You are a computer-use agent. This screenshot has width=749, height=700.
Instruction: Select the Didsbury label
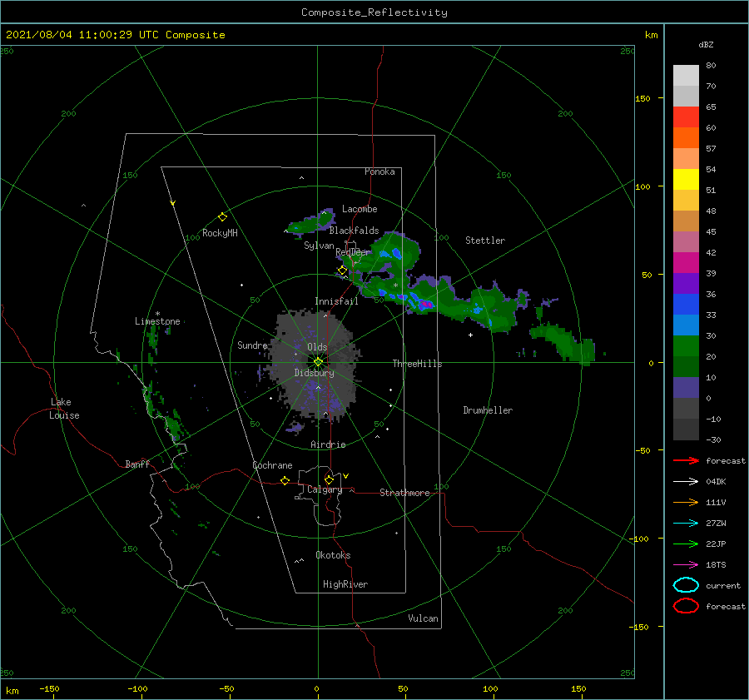[x=314, y=373]
